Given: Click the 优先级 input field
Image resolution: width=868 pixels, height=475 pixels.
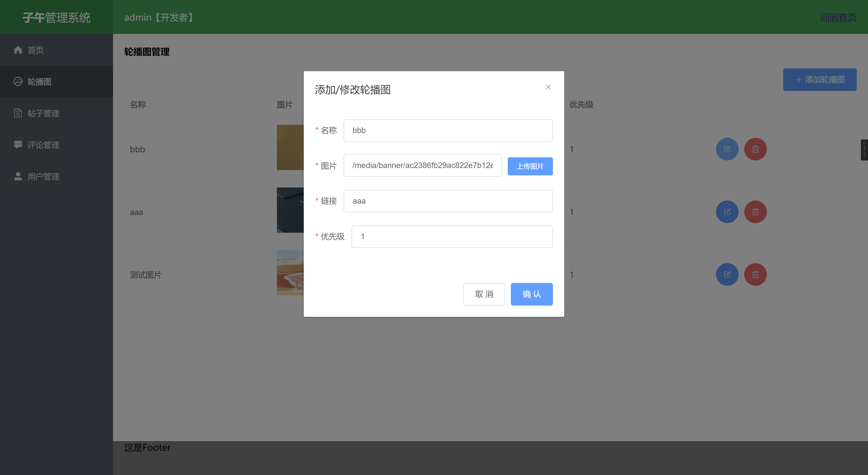Looking at the screenshot, I should pos(452,236).
